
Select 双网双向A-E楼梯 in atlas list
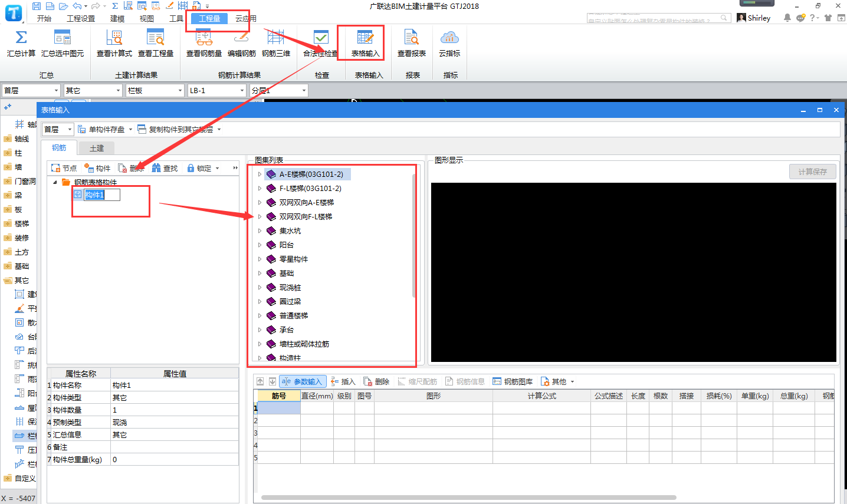306,202
